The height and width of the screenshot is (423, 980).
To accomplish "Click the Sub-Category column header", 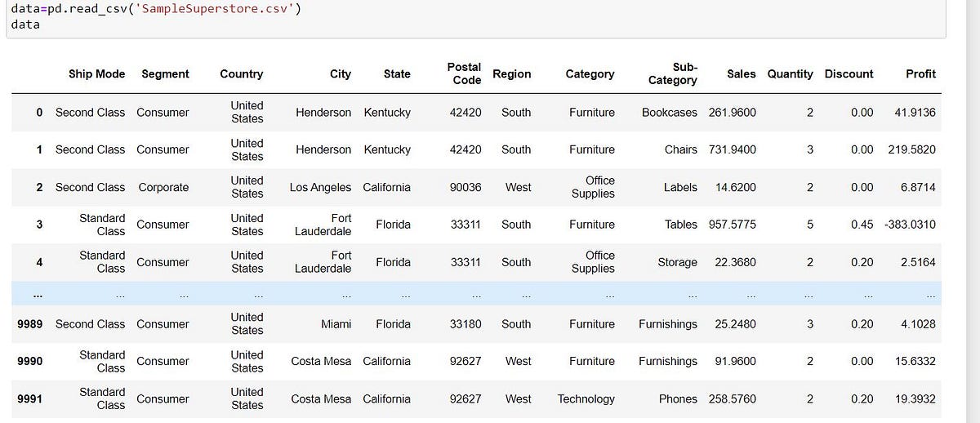I will 673,73.
